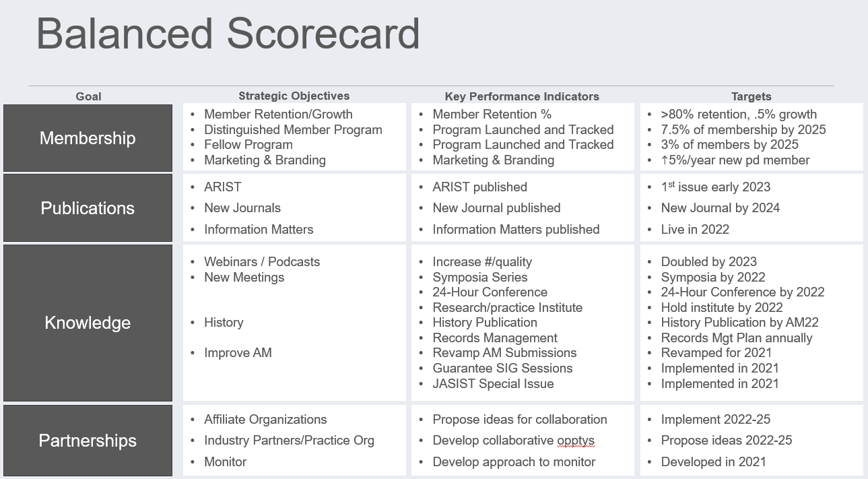Click 1st issue early 2023 target
This screenshot has height=479, width=868.
coord(716,187)
